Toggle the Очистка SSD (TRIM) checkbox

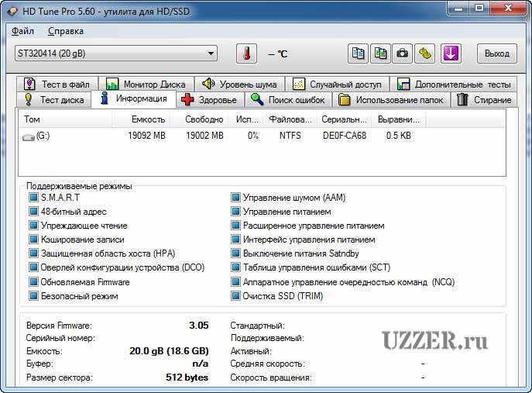[235, 296]
